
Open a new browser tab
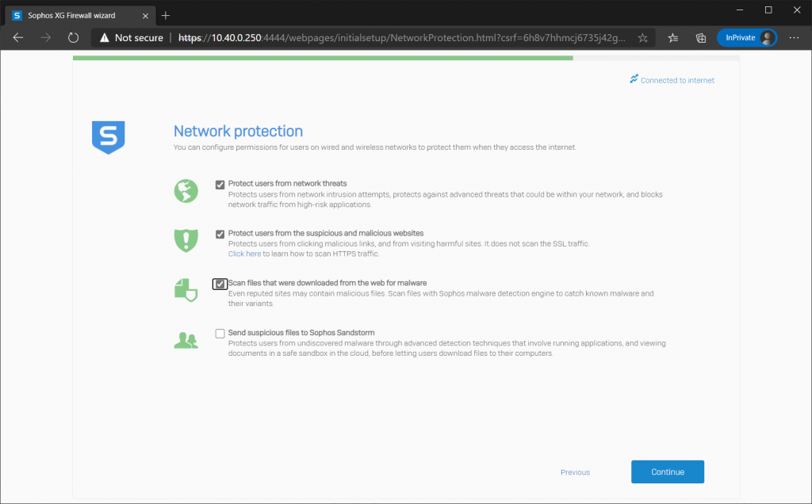click(x=165, y=16)
